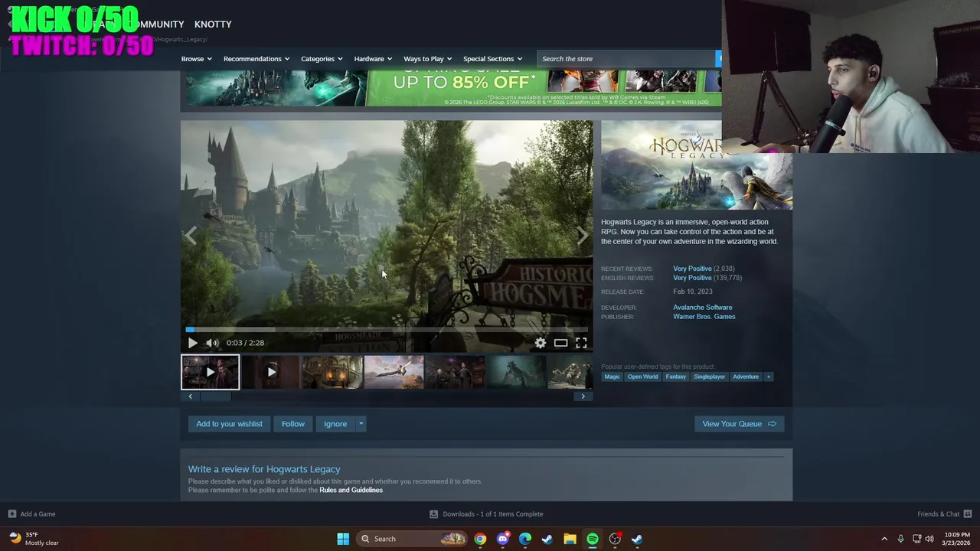Screen dimensions: 980x551
Task: Click the Windows taskbar search box
Action: pos(413,539)
